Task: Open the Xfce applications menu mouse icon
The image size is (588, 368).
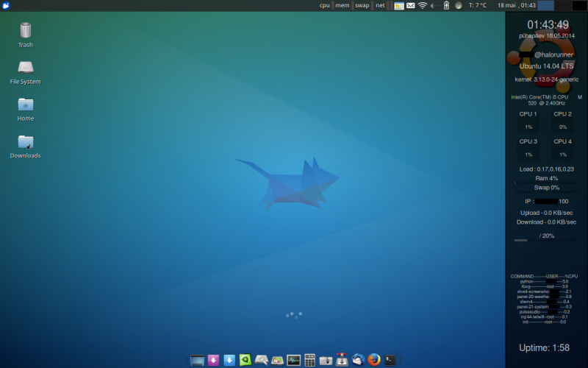Action: pos(6,5)
